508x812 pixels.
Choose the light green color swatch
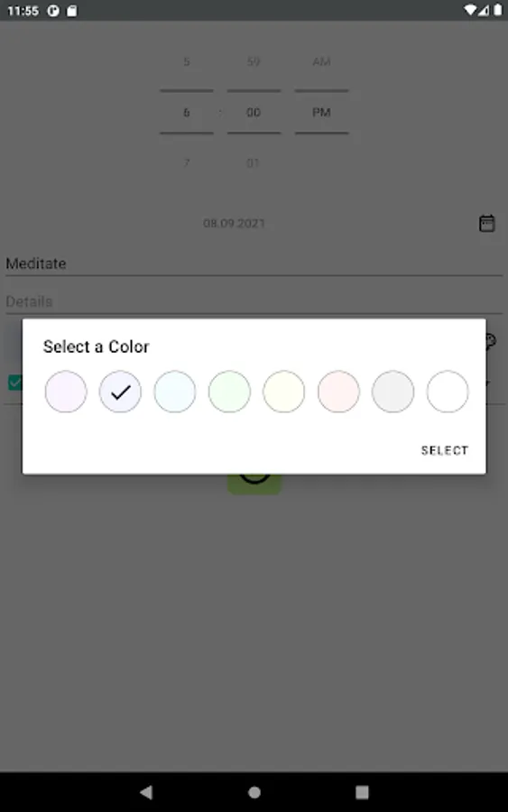[229, 392]
